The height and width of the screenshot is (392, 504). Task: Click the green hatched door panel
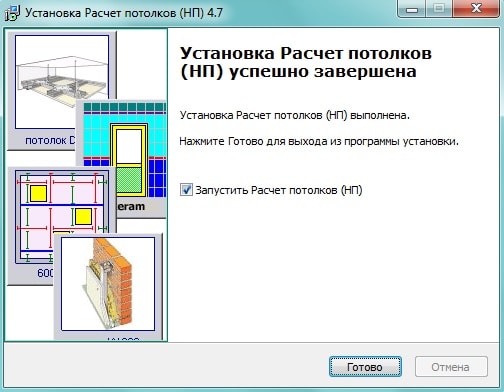(129, 180)
